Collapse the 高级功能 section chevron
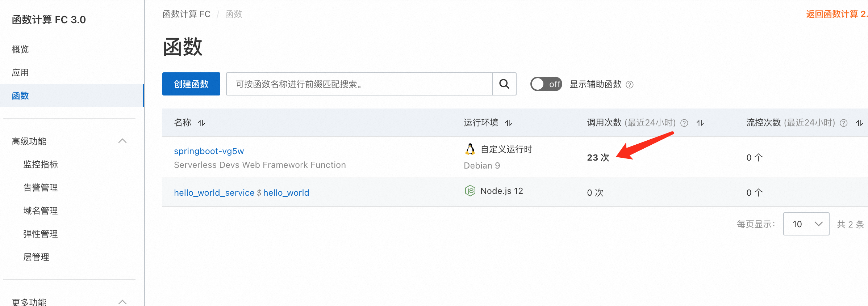This screenshot has width=868, height=306. (122, 141)
